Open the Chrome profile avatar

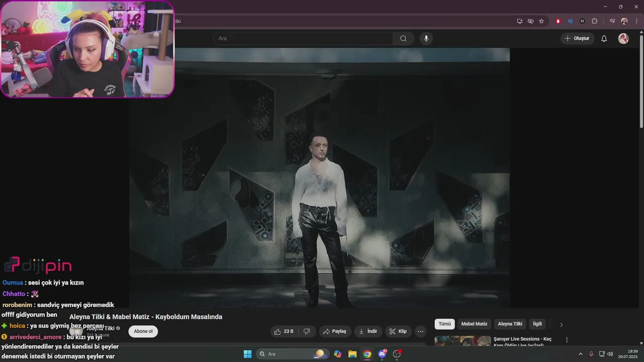coord(624,21)
